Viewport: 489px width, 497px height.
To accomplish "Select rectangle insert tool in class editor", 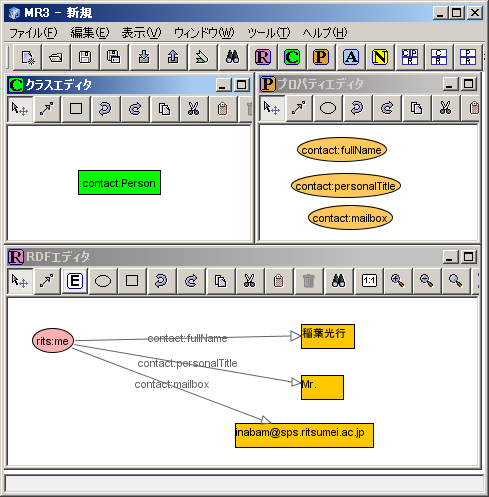I will point(76,109).
